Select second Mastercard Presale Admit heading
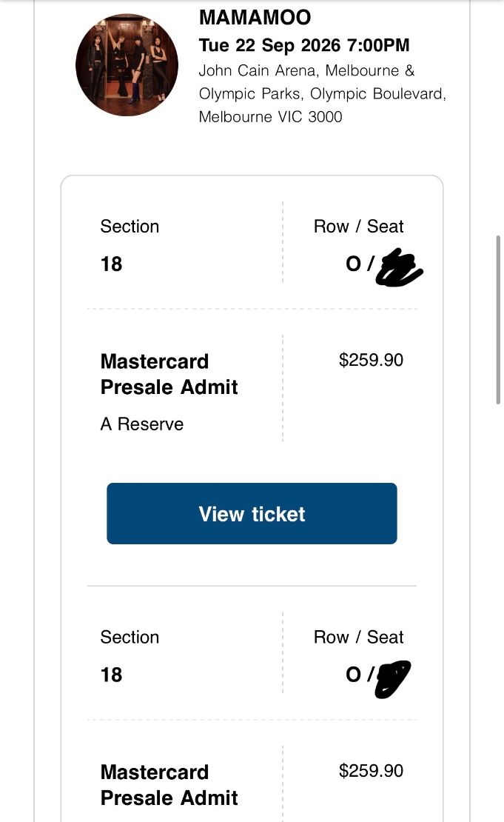Image resolution: width=504 pixels, height=822 pixels. (x=169, y=785)
